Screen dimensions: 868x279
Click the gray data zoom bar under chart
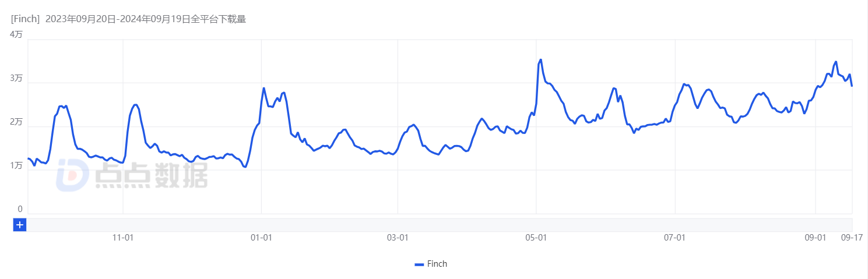pyautogui.click(x=440, y=224)
